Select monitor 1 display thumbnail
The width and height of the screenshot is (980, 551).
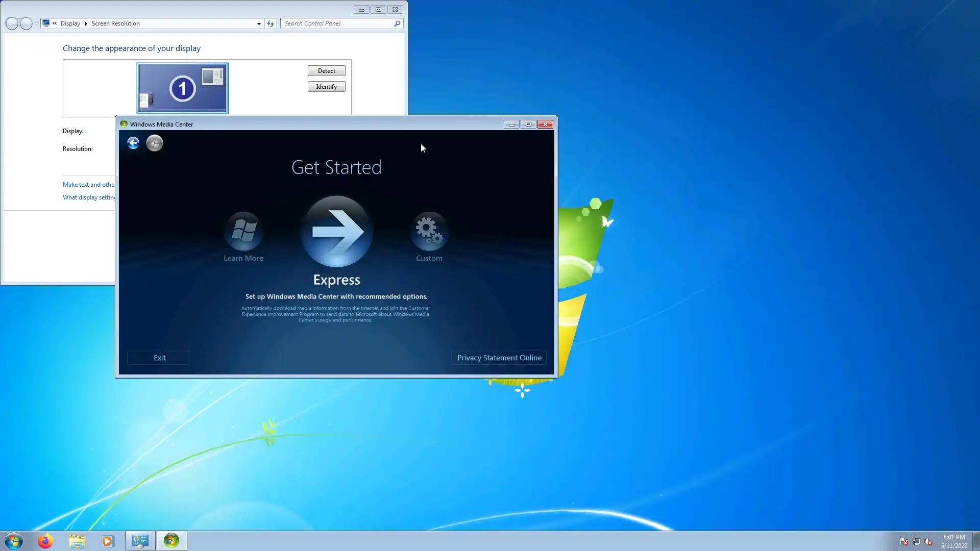182,88
